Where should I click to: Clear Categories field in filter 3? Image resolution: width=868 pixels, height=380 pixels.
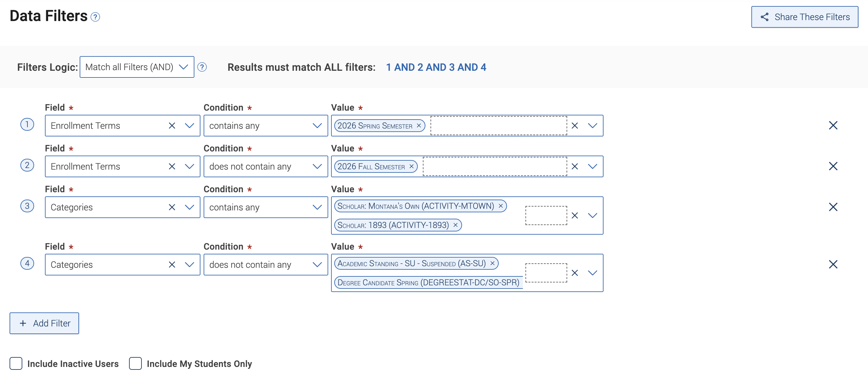[x=172, y=207]
